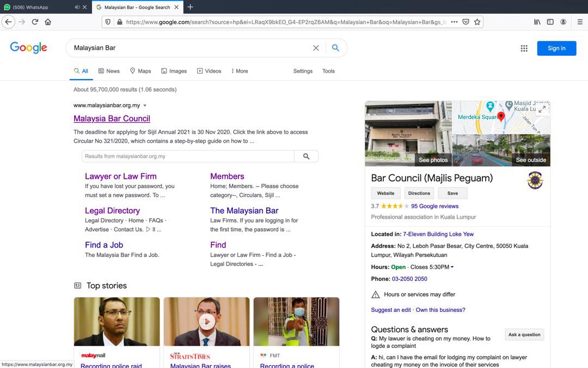Open the Google apps grid
588x368 pixels.
pyautogui.click(x=524, y=48)
